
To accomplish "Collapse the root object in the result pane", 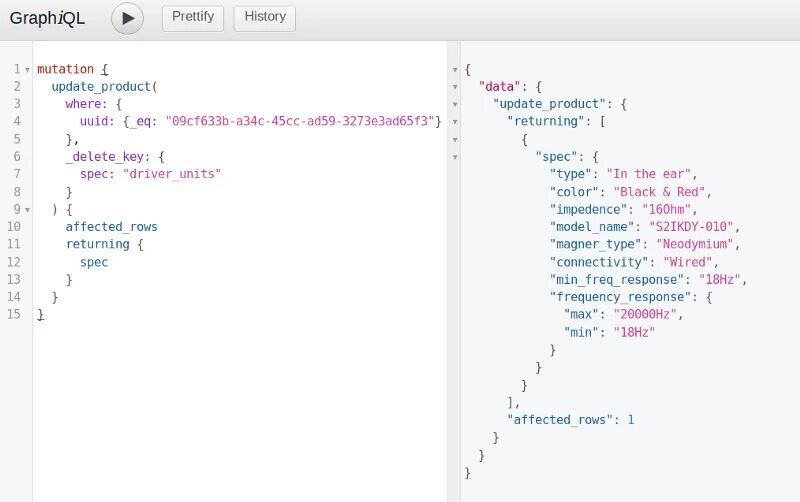I will click(455, 69).
